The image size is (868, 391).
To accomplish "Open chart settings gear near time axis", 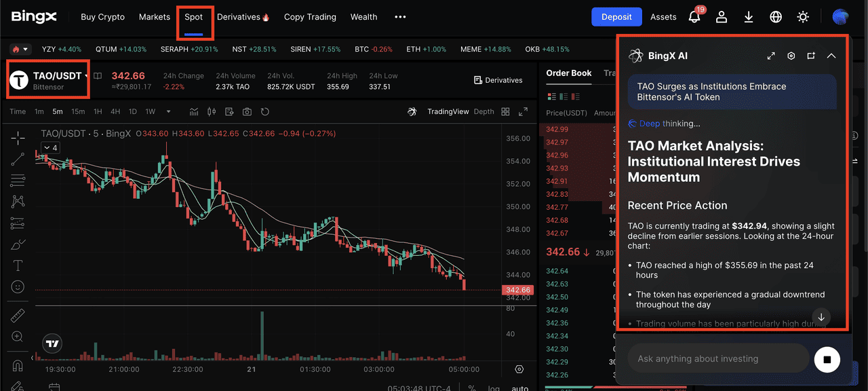I will click(x=519, y=369).
